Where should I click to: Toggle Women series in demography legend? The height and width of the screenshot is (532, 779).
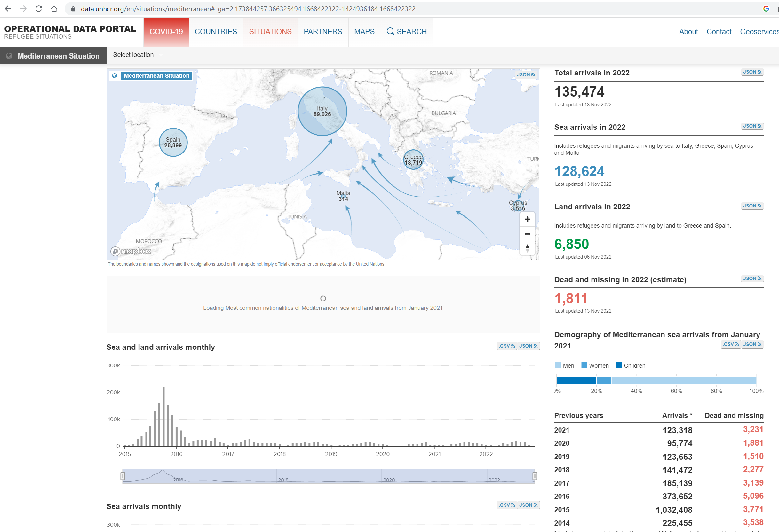595,365
